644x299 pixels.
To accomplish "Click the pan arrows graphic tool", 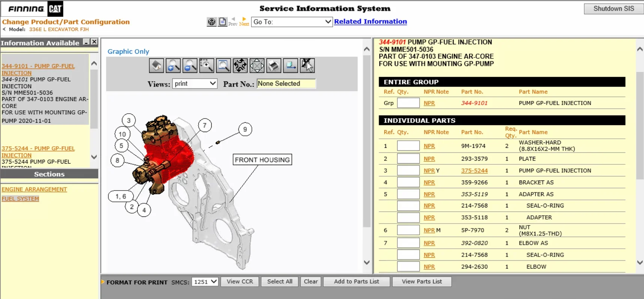I will click(x=257, y=66).
